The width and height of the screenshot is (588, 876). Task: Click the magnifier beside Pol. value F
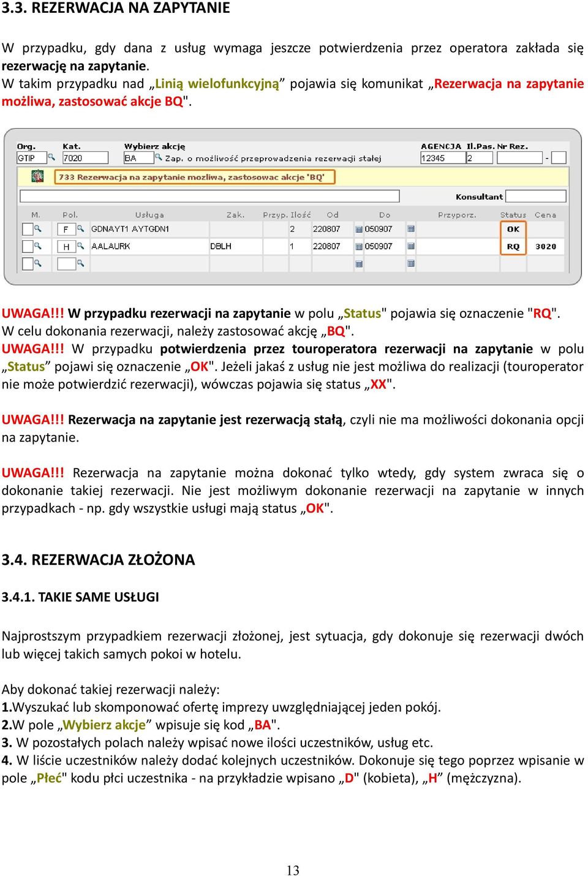click(80, 229)
